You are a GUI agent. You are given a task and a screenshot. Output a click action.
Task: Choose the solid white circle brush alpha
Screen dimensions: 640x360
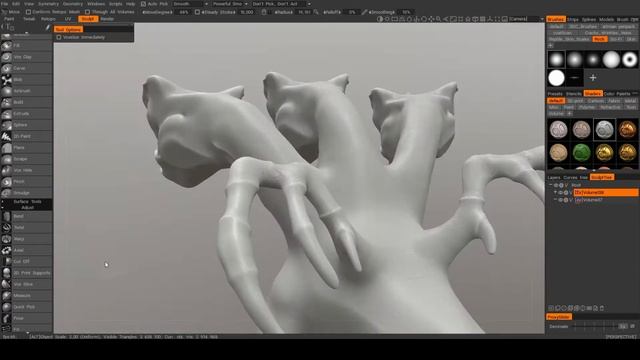point(556,78)
